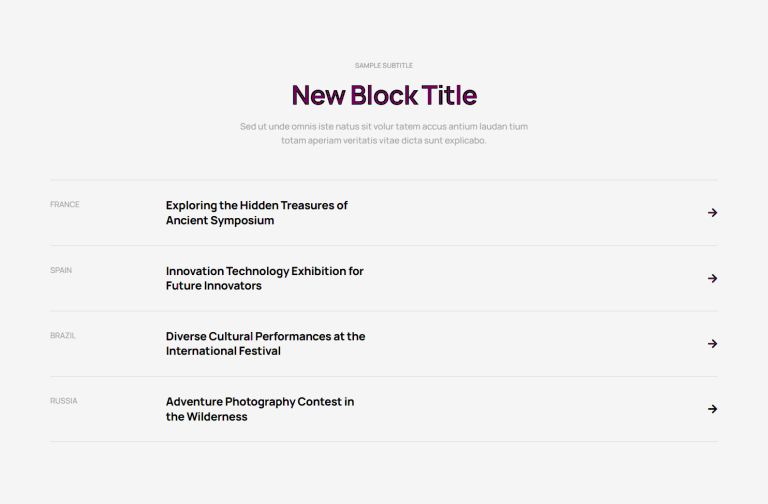Click the "SAMPLE SUBTITLE" text
This screenshot has height=504, width=768.
tap(384, 65)
